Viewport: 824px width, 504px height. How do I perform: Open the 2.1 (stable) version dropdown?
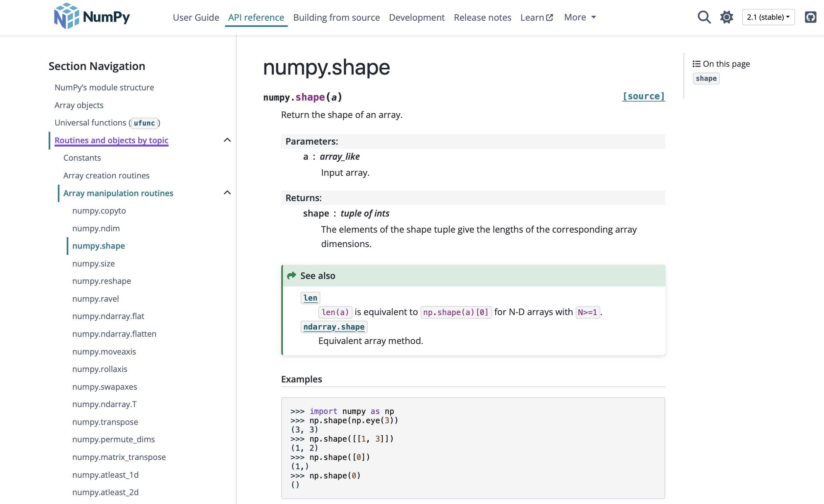768,17
